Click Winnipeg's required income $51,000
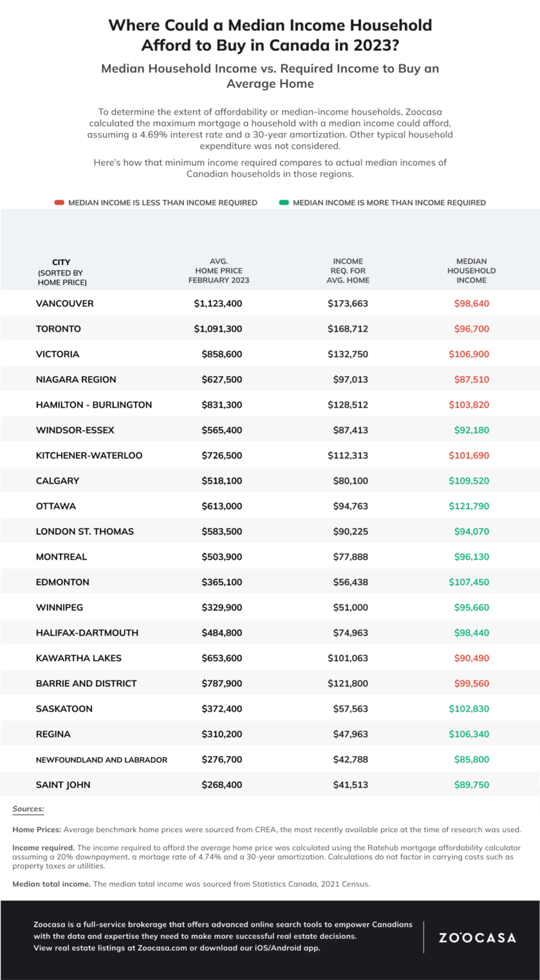 350,607
